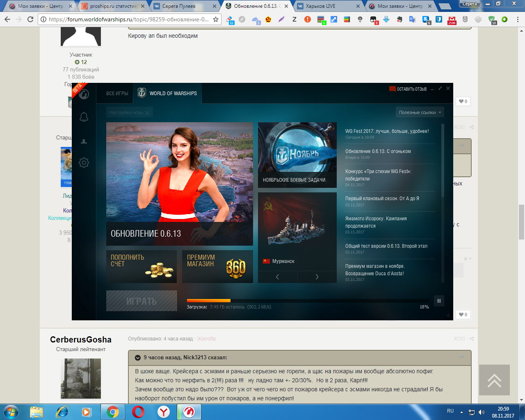Viewport: 525px width, 420px height.
Task: Open Настройки игры dropdown
Action: pyautogui.click(x=129, y=112)
